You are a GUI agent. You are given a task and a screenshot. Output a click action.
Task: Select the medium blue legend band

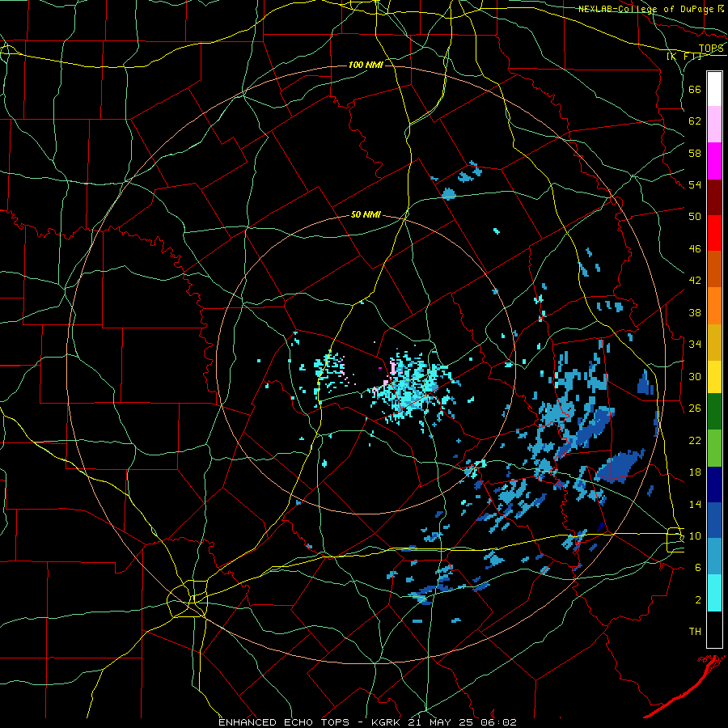point(714,520)
